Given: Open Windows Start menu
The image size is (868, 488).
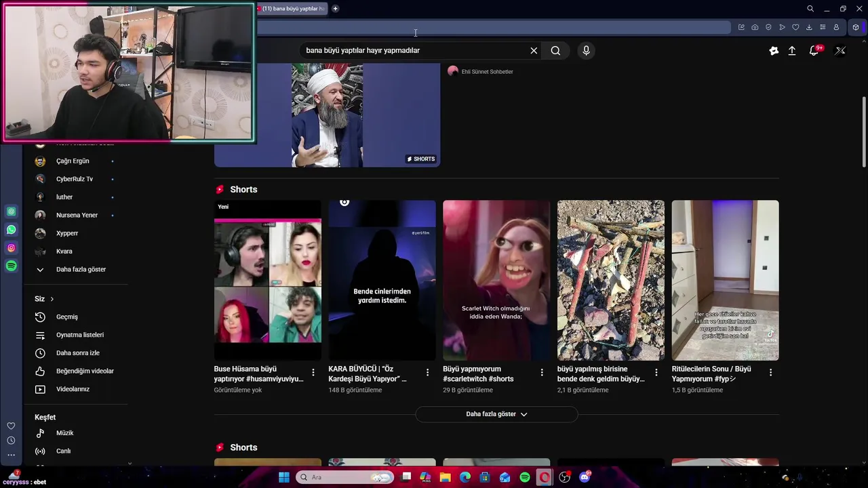Looking at the screenshot, I should click(284, 477).
